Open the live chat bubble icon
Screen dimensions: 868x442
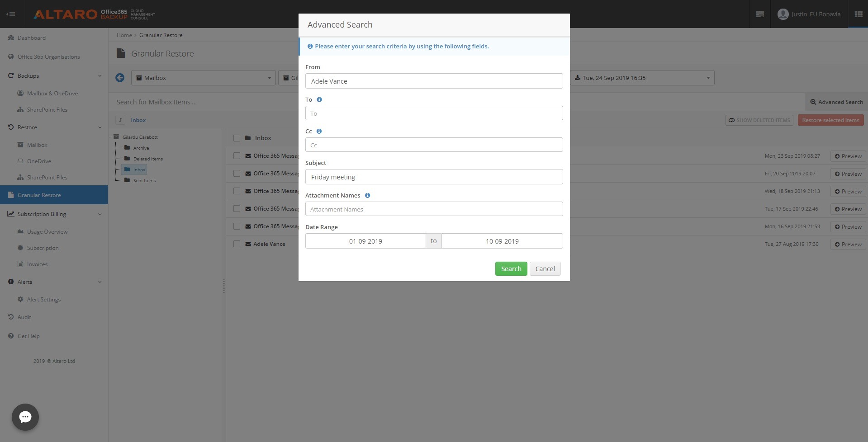pyautogui.click(x=25, y=417)
